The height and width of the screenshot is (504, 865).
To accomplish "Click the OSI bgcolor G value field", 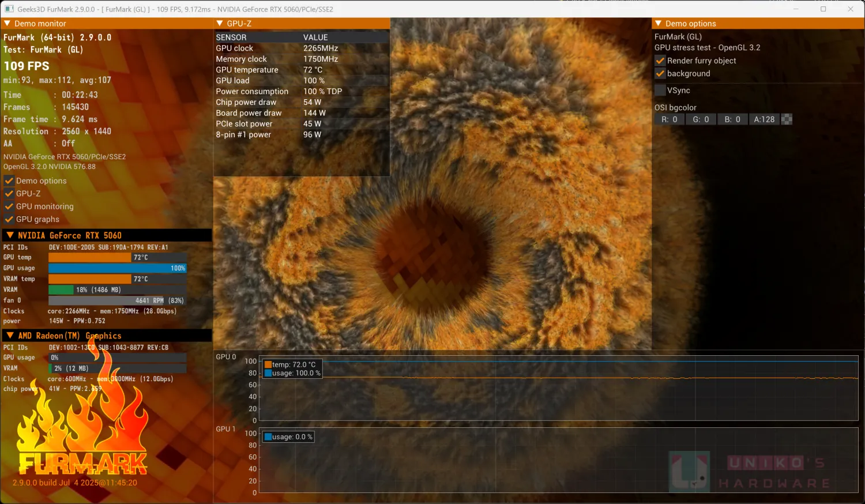I will click(x=701, y=119).
